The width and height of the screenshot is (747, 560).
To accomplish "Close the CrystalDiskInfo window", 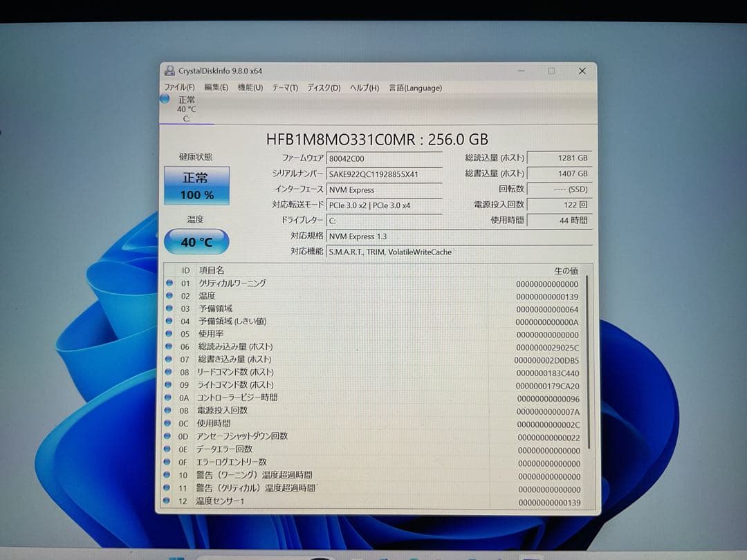I will point(582,71).
